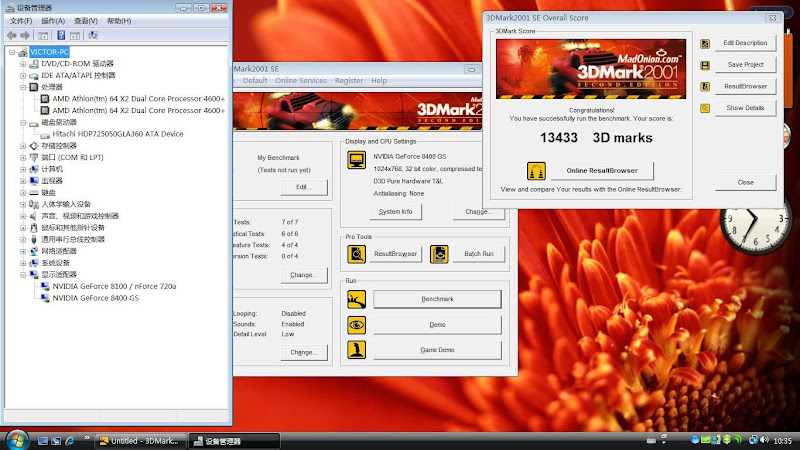Click the eye icon beside Demo
The image size is (800, 450).
(x=356, y=325)
